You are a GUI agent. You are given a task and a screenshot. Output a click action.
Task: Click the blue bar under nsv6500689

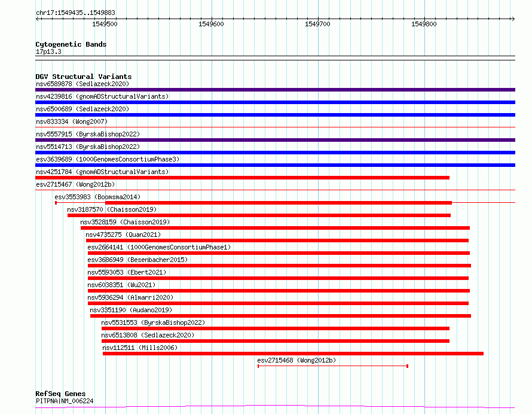275,115
